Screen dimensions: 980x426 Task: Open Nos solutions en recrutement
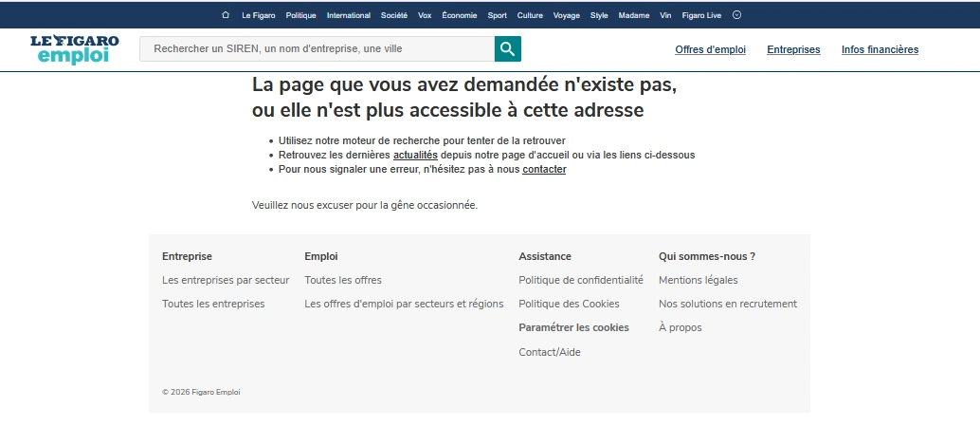tap(728, 304)
